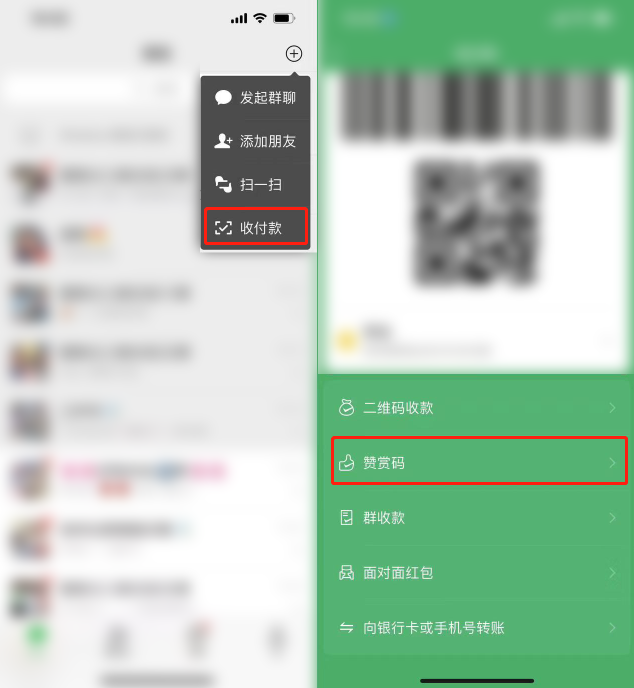Viewport: 634px width, 688px height.
Task: Click the add-person icon beside 添加朋友
Action: pos(223,141)
